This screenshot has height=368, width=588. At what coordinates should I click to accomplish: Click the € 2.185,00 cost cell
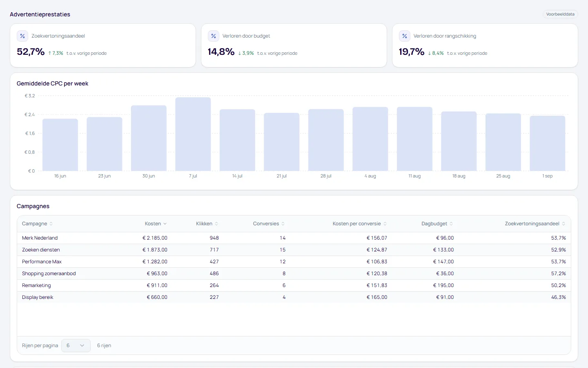[155, 238]
